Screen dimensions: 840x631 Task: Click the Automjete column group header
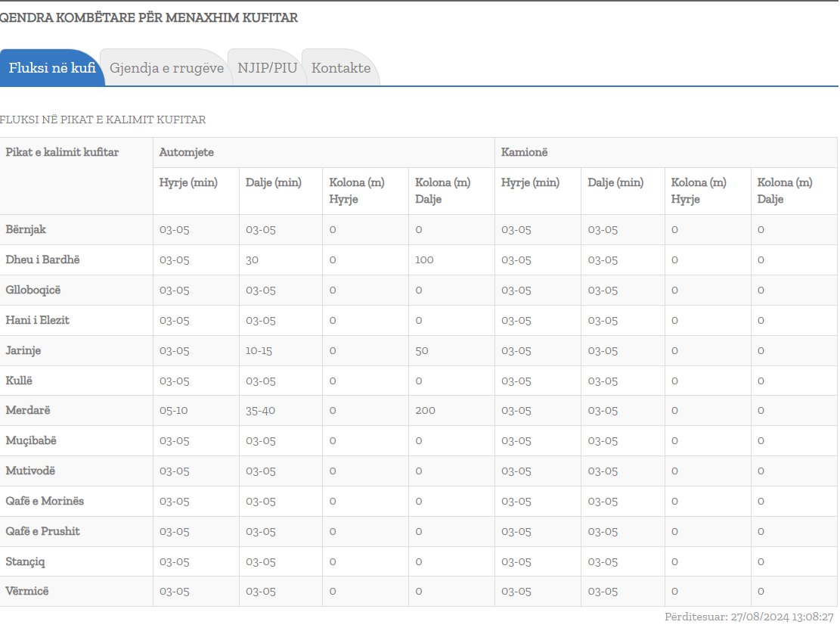(187, 152)
